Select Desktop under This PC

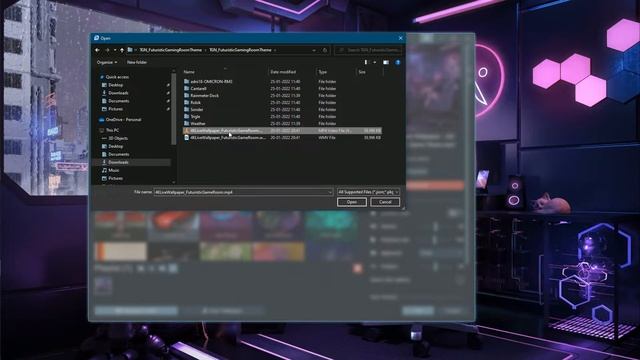116,146
